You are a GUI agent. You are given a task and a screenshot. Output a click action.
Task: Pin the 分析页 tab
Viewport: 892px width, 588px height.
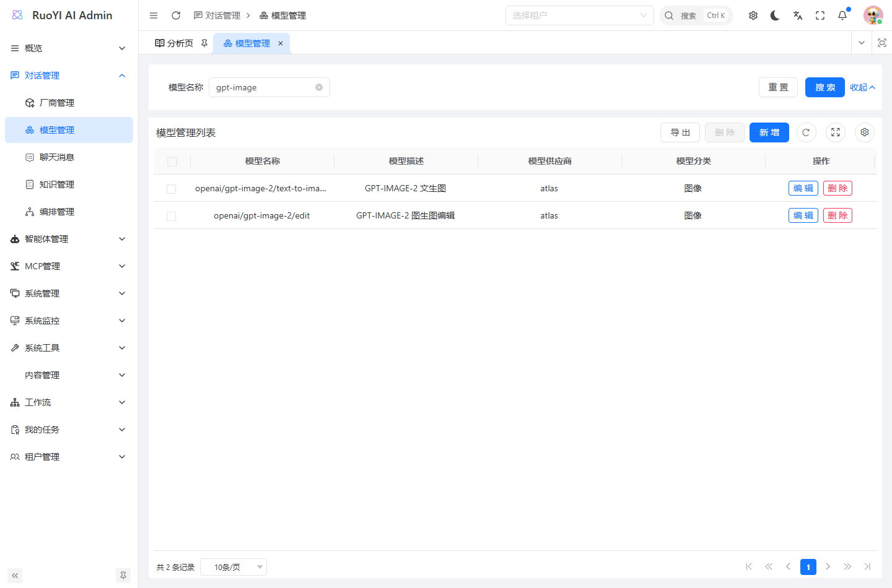[204, 43]
